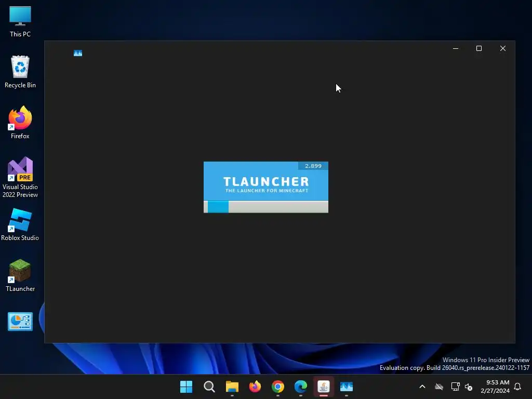Select the Roblox Studio desktop shortcut
Image resolution: width=532 pixels, height=399 pixels.
20,224
